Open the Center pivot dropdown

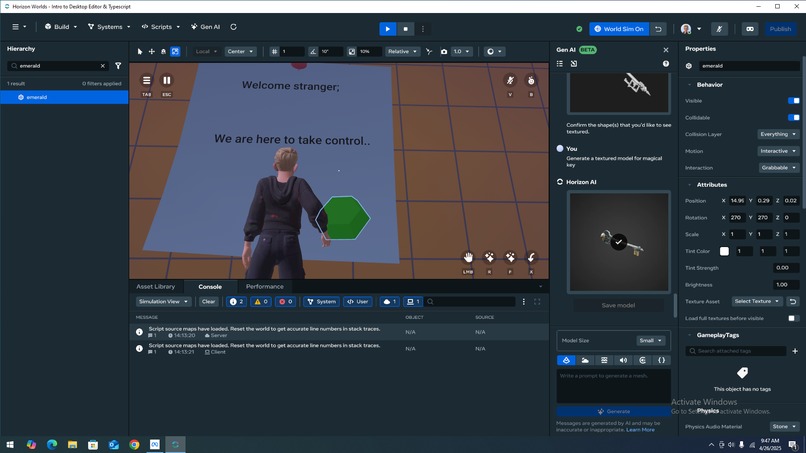pos(240,51)
